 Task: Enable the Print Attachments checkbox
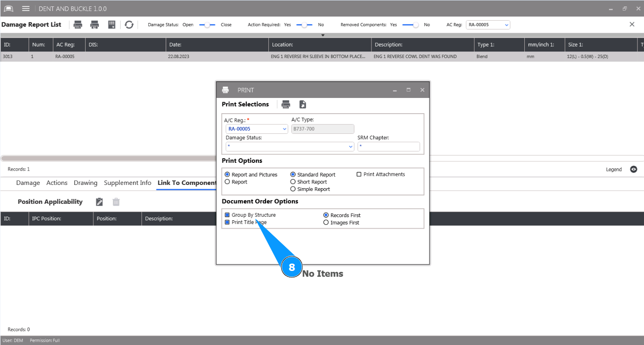pos(359,174)
